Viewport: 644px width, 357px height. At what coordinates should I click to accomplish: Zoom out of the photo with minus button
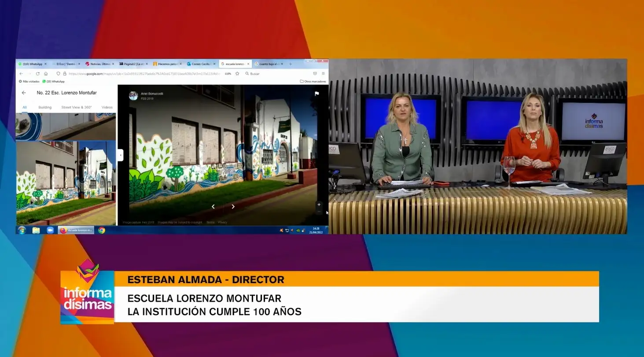coord(319,211)
